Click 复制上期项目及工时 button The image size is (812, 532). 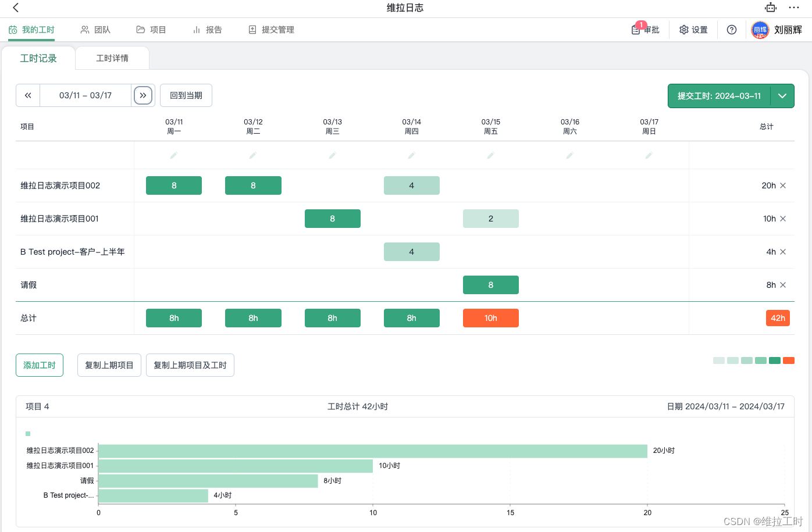(x=190, y=365)
